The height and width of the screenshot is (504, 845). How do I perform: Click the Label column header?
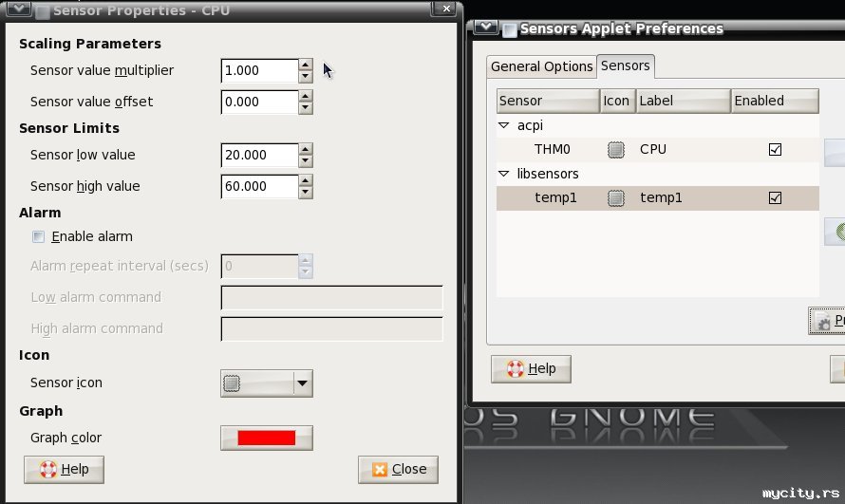pyautogui.click(x=684, y=101)
